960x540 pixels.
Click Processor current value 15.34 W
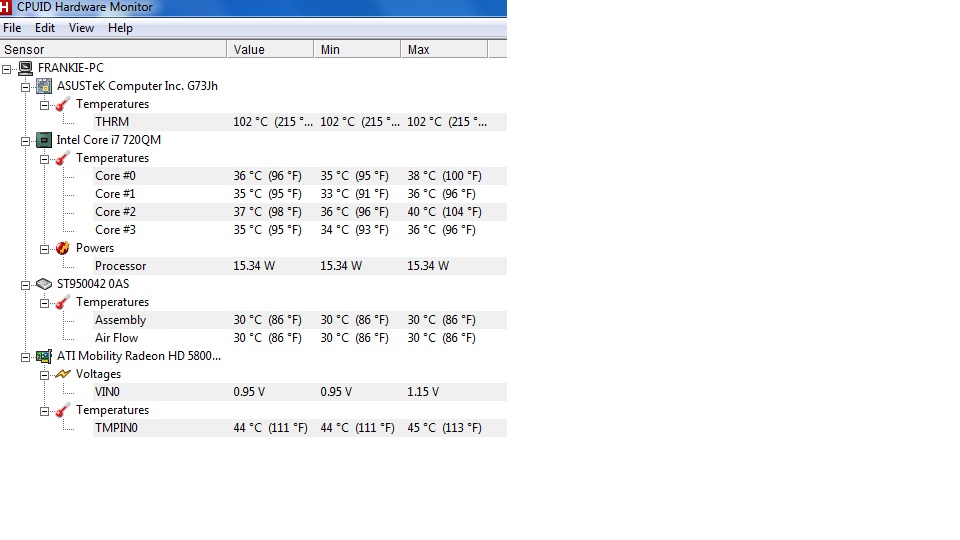[x=254, y=266]
